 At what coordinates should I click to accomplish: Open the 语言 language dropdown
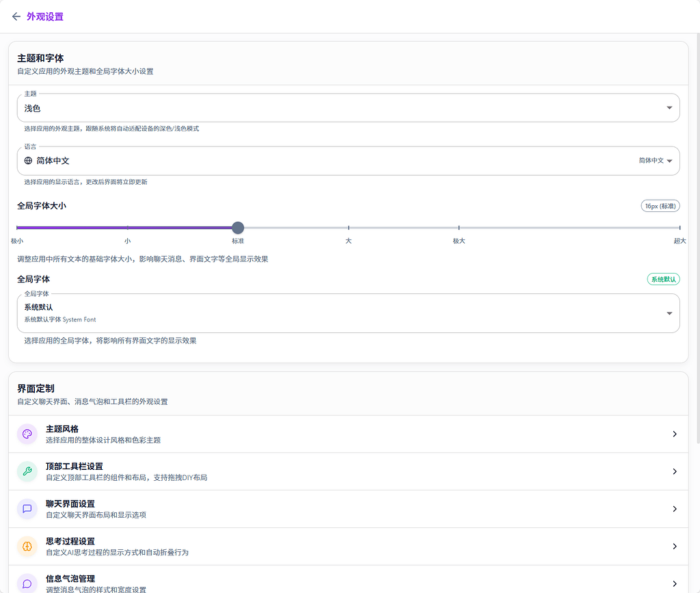[x=348, y=161]
